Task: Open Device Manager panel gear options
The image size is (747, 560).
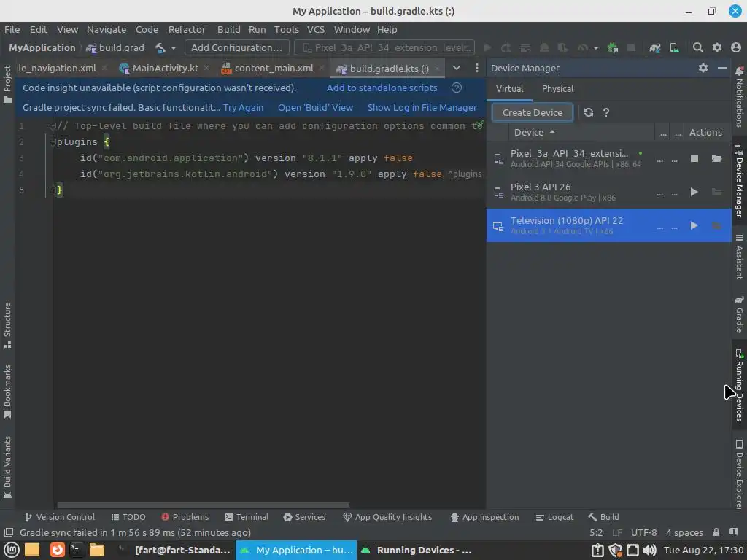Action: tap(703, 68)
